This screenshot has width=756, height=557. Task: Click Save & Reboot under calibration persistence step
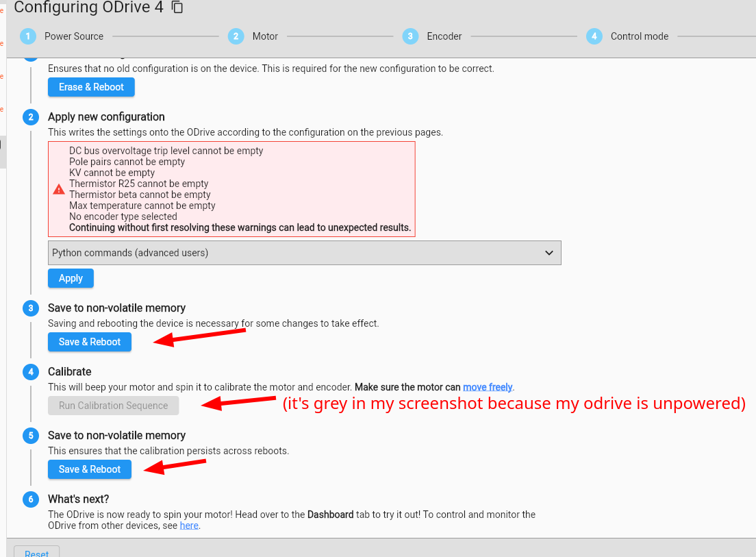point(90,469)
